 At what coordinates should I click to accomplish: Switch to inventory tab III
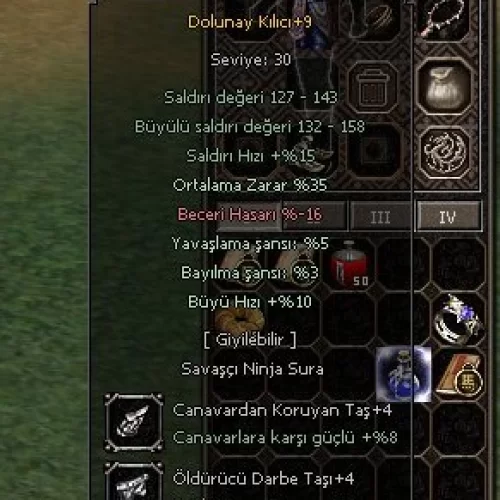point(380,217)
